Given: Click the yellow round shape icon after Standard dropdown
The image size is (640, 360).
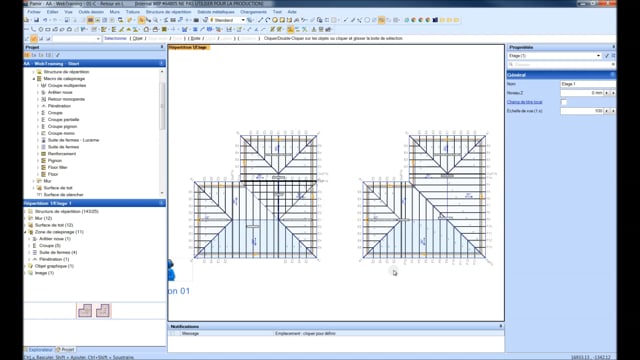Looking at the screenshot, I should (275, 20).
